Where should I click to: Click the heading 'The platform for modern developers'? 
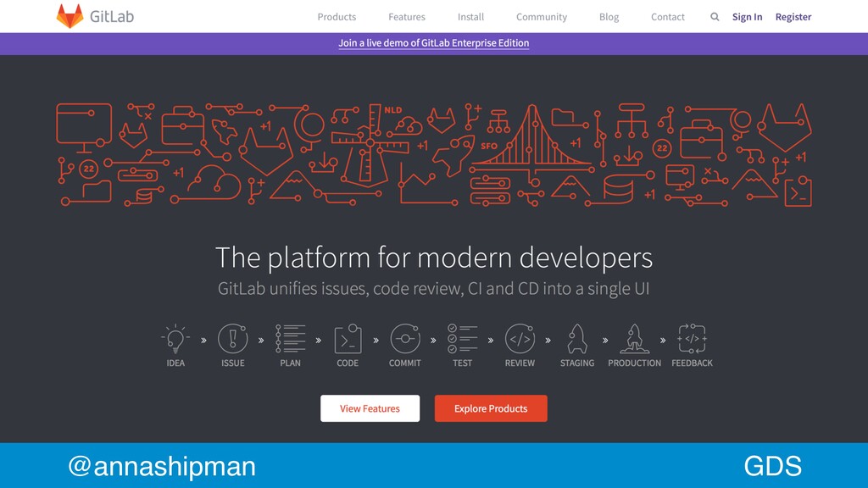pos(434,258)
